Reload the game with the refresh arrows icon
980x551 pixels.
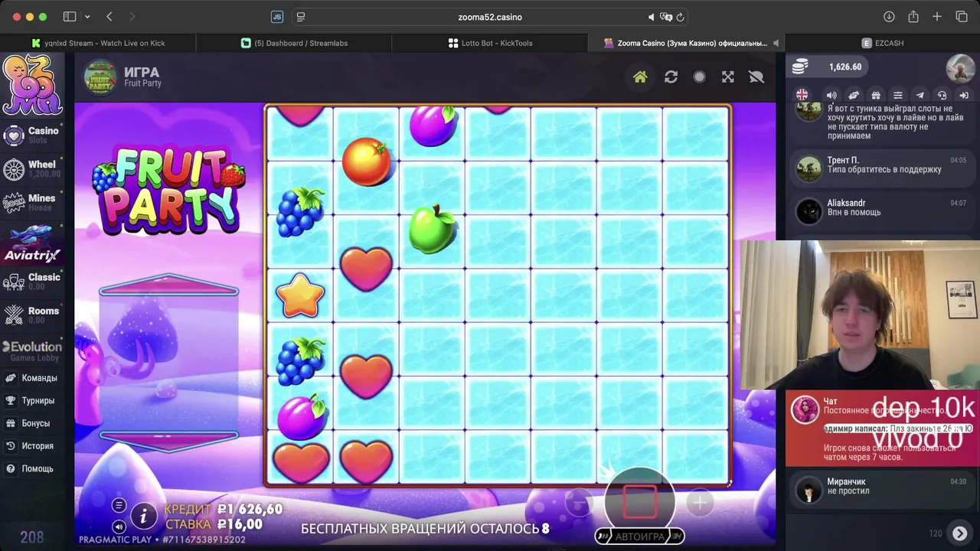671,77
